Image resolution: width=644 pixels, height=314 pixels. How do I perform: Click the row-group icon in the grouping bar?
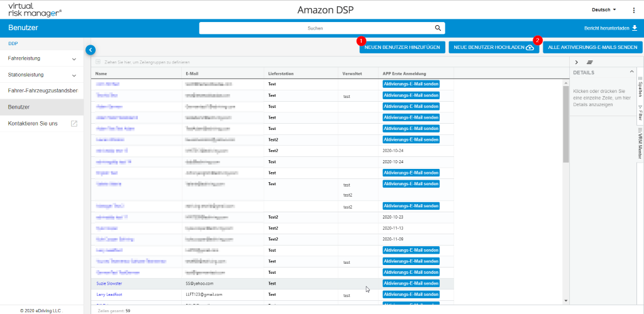[x=97, y=62]
